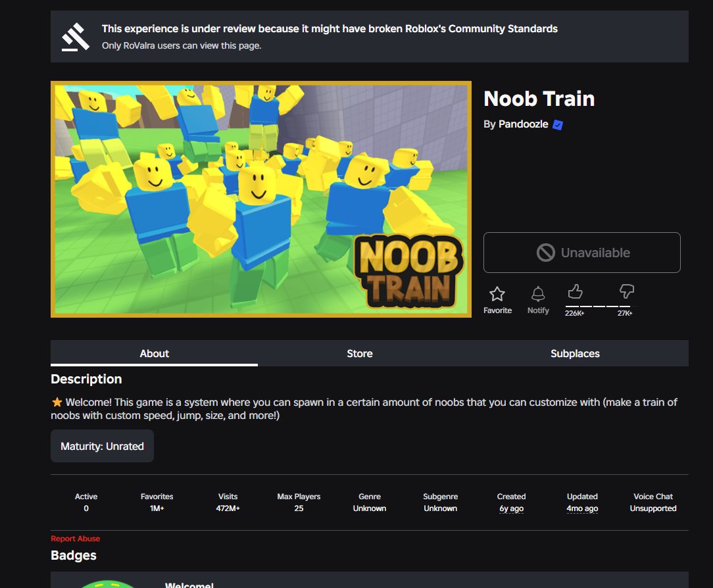The width and height of the screenshot is (713, 588).
Task: Click the 'Noob Train' game title
Action: coord(539,99)
